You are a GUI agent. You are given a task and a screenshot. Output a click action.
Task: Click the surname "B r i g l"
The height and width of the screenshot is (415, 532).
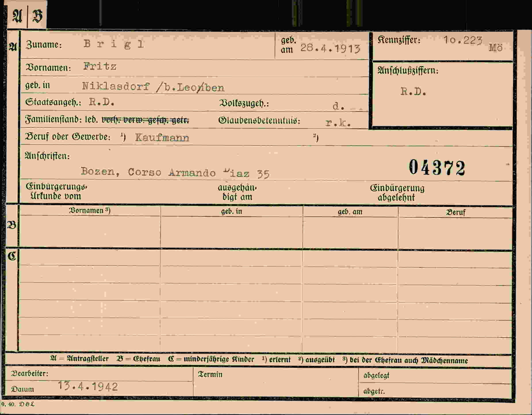click(114, 44)
